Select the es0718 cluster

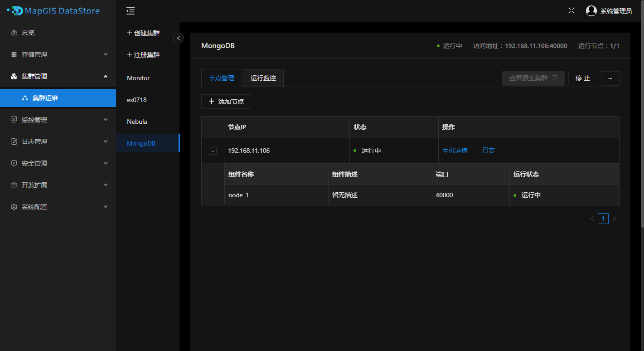pyautogui.click(x=148, y=100)
